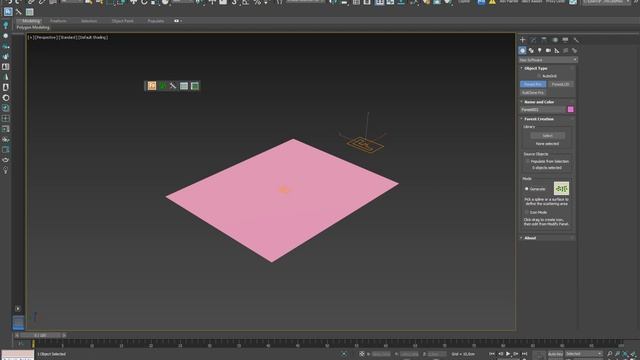Toggle the coordinate mode icon before X field
This screenshot has width=640, height=360.
362,354
